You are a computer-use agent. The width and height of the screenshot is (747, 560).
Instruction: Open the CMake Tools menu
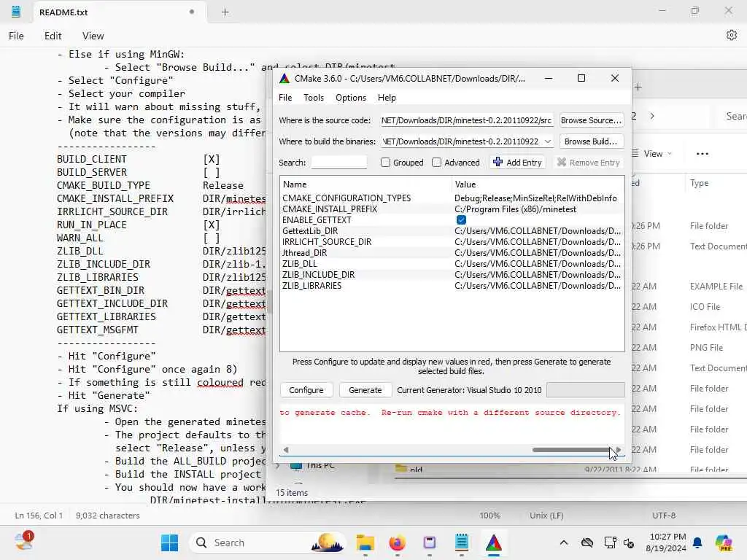[x=314, y=98]
